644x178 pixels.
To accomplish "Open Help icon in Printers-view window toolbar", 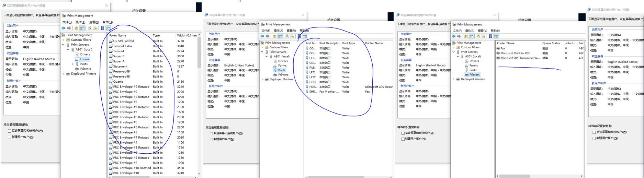I will pyautogui.click(x=490, y=36).
